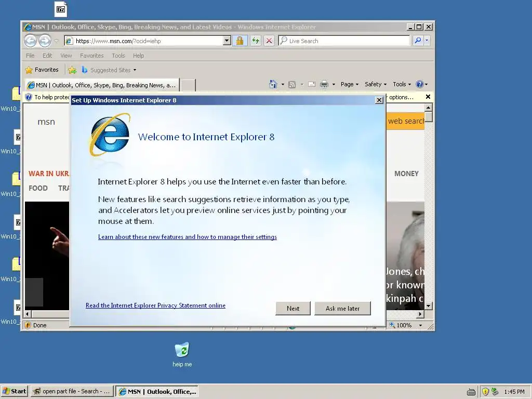
Task: Click the security lock icon near address bar
Action: (x=240, y=41)
